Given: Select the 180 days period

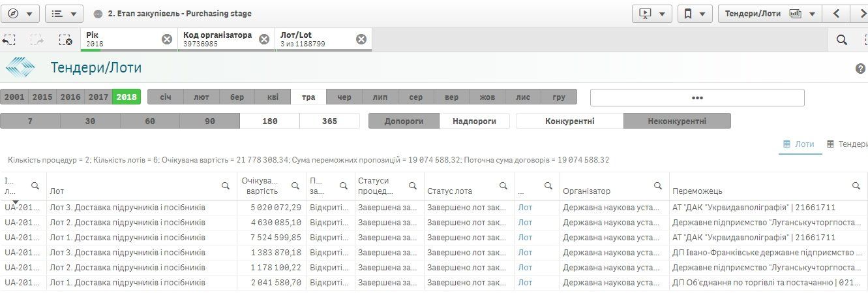Looking at the screenshot, I should pos(270,121).
